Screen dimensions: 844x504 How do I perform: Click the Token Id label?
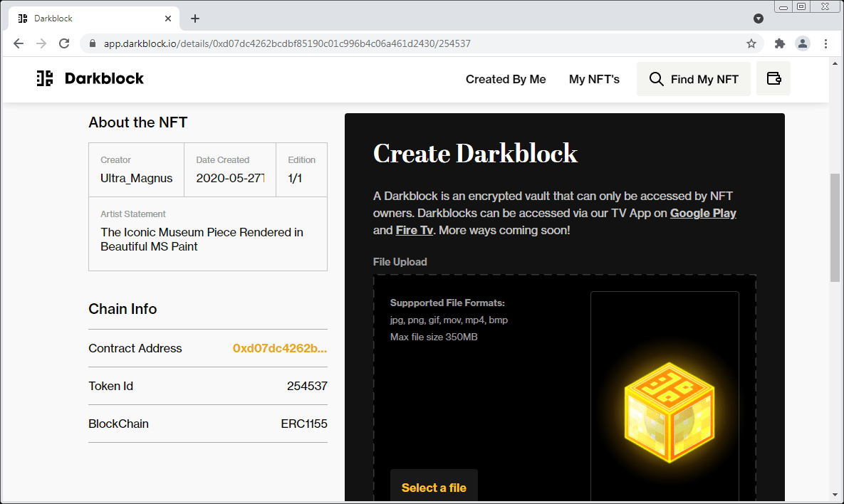tap(110, 386)
